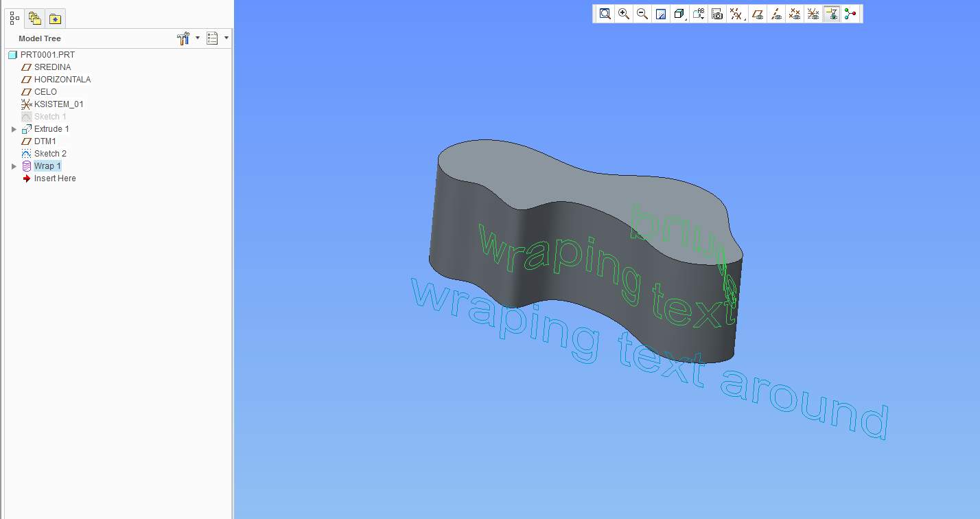
Task: Click the PRT0001.PRT part icon
Action: (12, 55)
